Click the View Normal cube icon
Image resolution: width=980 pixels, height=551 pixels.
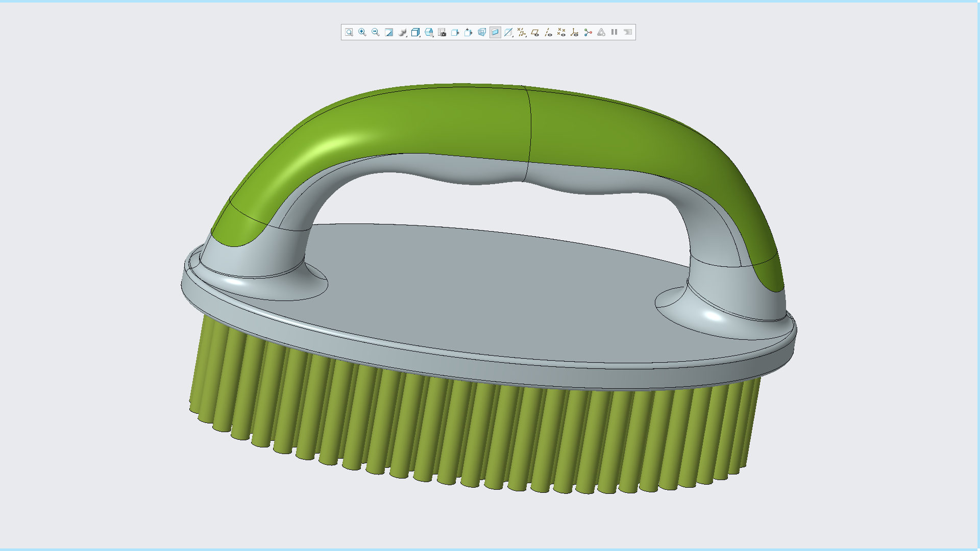click(469, 32)
